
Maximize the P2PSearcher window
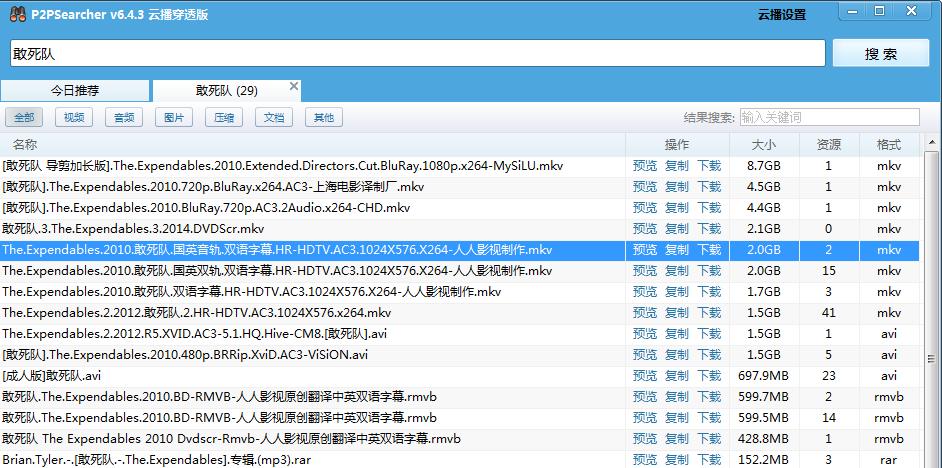880,11
